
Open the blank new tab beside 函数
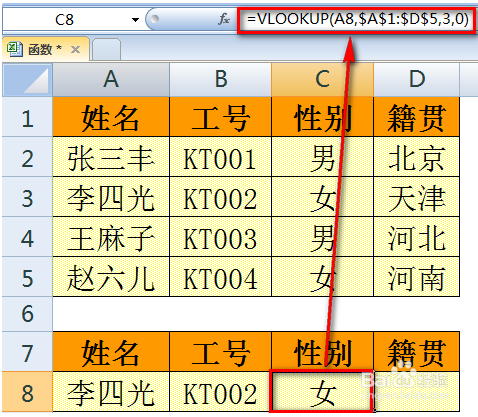click(106, 49)
